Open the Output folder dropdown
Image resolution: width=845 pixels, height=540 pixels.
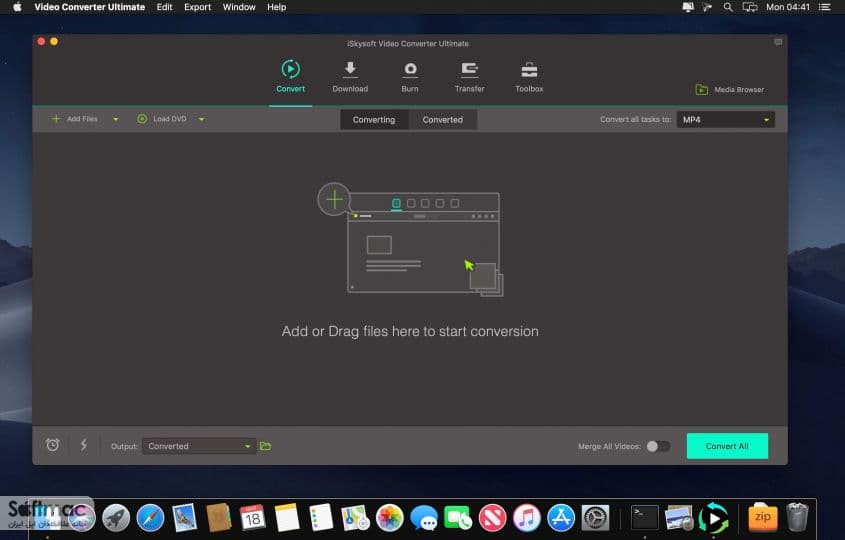(199, 446)
